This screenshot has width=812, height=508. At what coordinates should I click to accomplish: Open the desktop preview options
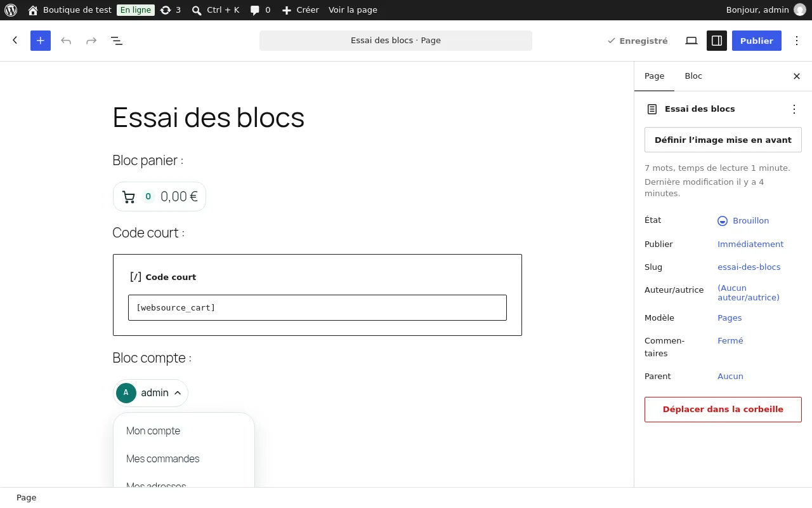click(x=691, y=41)
